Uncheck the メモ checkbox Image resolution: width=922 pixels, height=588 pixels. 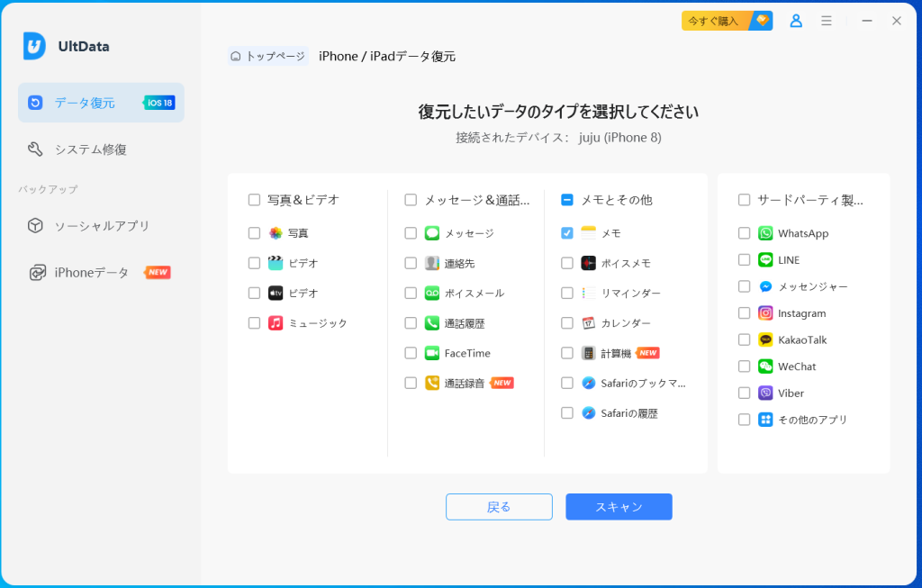point(566,232)
